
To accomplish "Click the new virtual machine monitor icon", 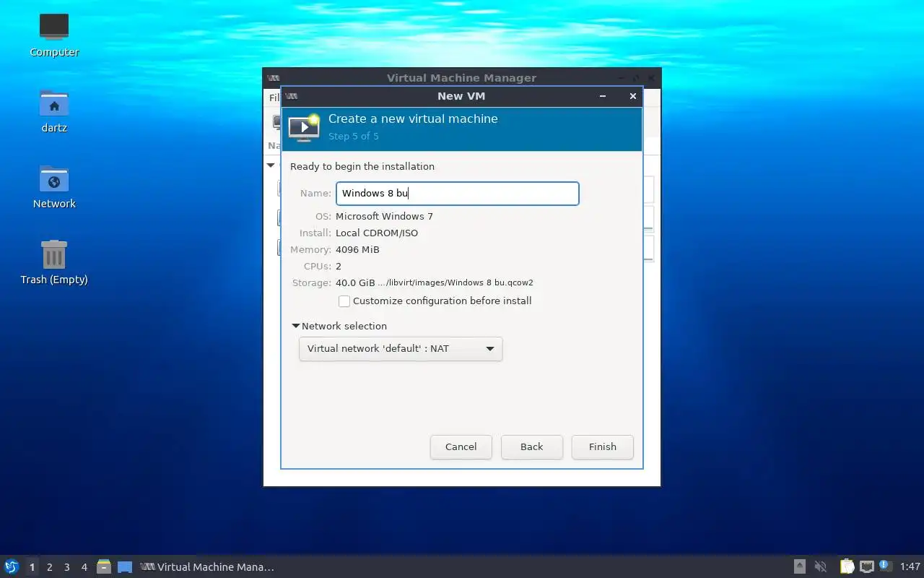I will point(304,127).
